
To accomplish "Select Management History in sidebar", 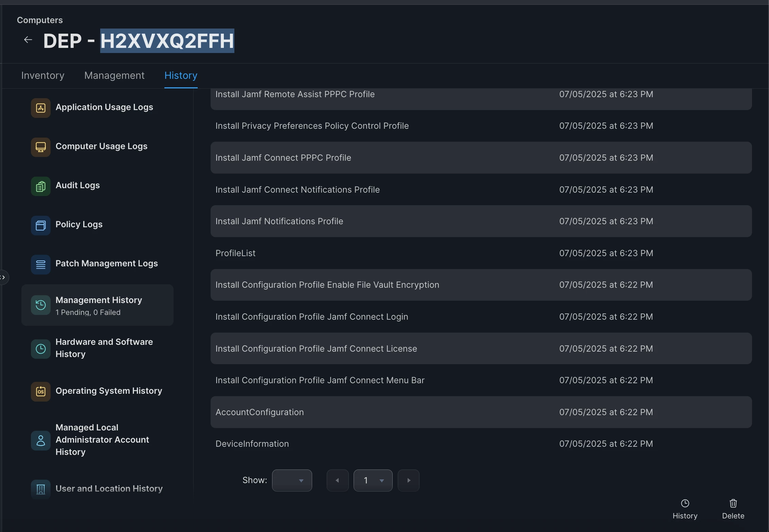I will pos(97,305).
